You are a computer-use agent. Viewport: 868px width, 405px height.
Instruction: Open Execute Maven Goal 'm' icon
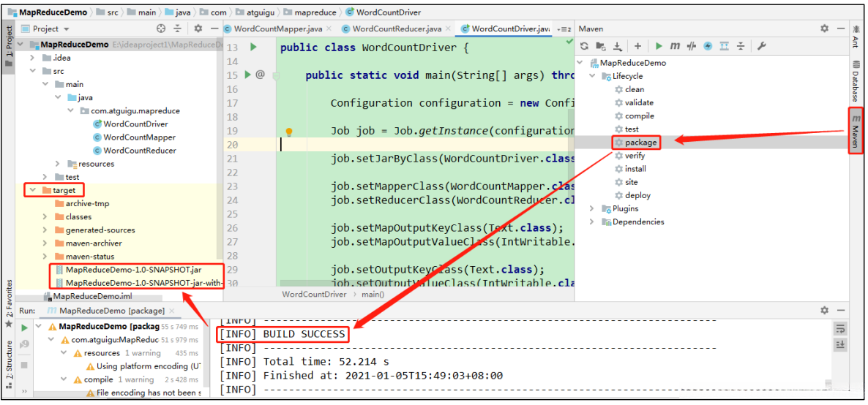[675, 47]
